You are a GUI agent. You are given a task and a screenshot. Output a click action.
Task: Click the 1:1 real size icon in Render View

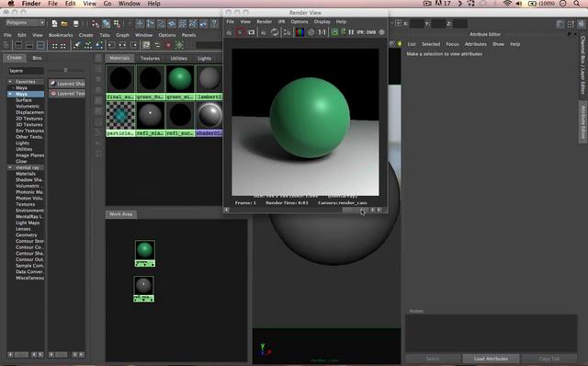[x=322, y=32]
